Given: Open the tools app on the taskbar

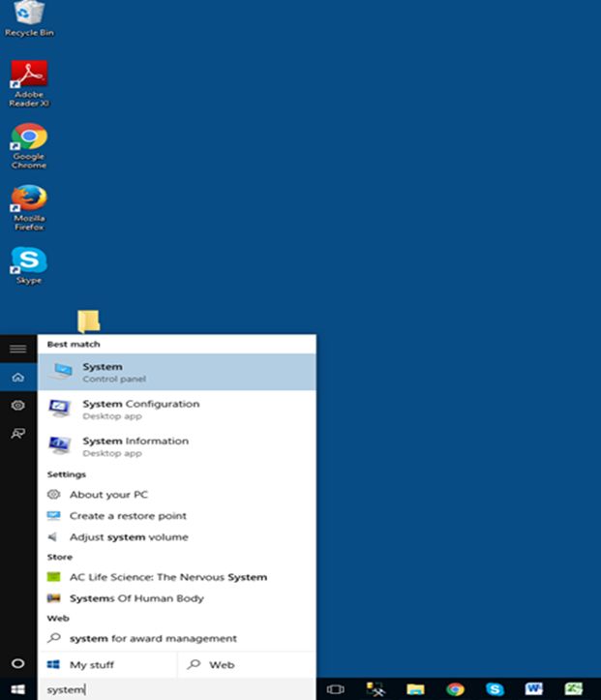Looking at the screenshot, I should click(376, 689).
